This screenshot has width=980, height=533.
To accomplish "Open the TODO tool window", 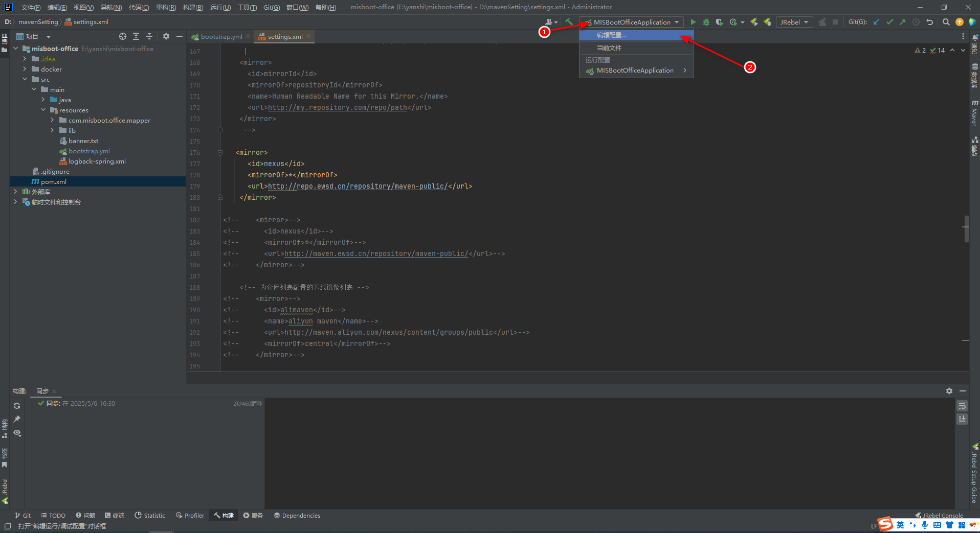I will tap(53, 516).
